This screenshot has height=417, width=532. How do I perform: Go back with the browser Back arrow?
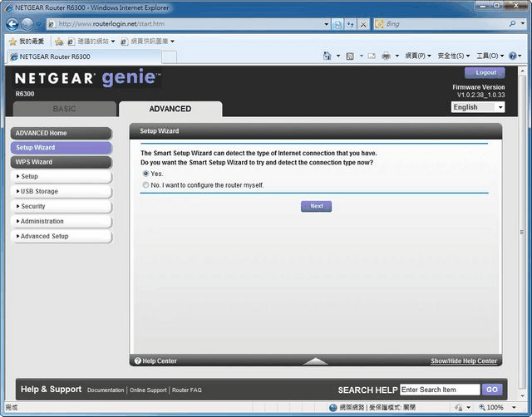[x=12, y=24]
